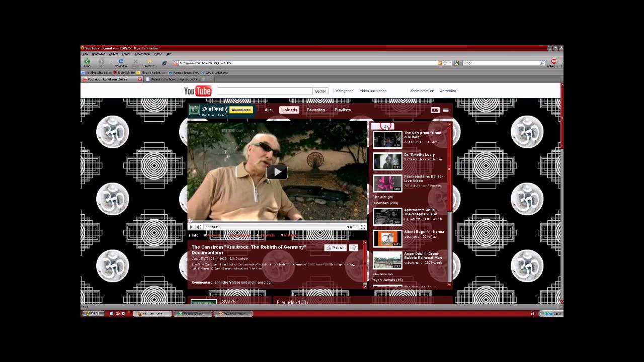Screen dimensions: 644x362
Task: Select the Playlists channel tab
Action: (x=343, y=110)
